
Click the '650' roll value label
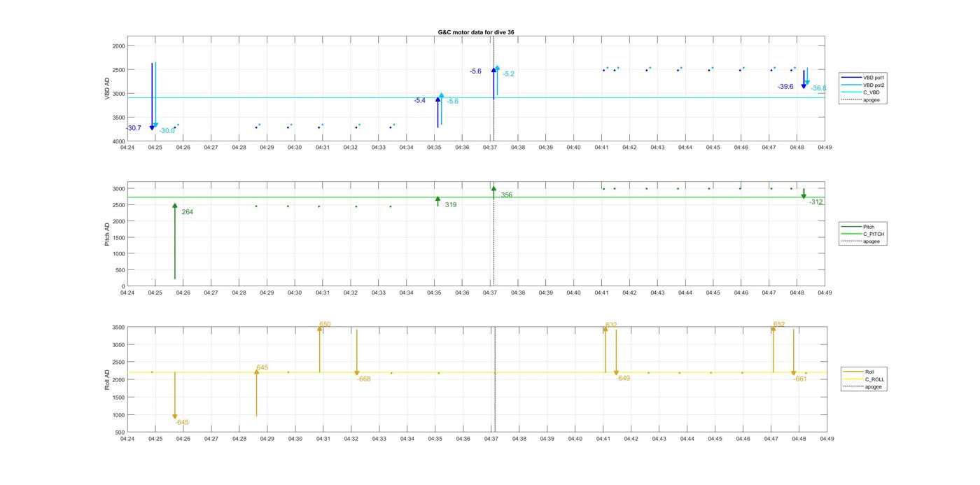pyautogui.click(x=325, y=325)
